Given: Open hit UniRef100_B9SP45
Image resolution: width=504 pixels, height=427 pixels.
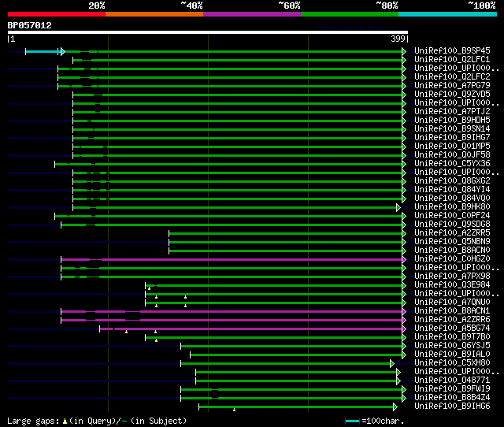Looking at the screenshot, I should point(452,50).
